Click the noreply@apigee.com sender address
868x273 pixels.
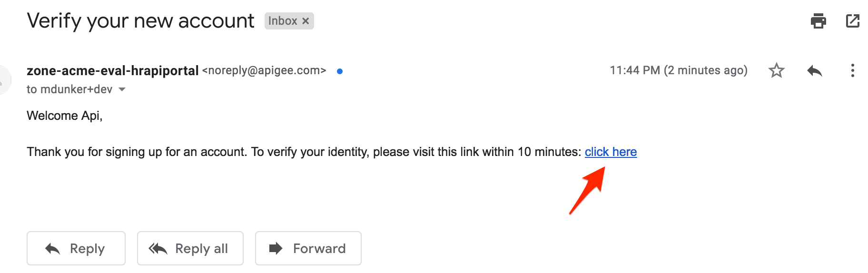click(x=264, y=70)
